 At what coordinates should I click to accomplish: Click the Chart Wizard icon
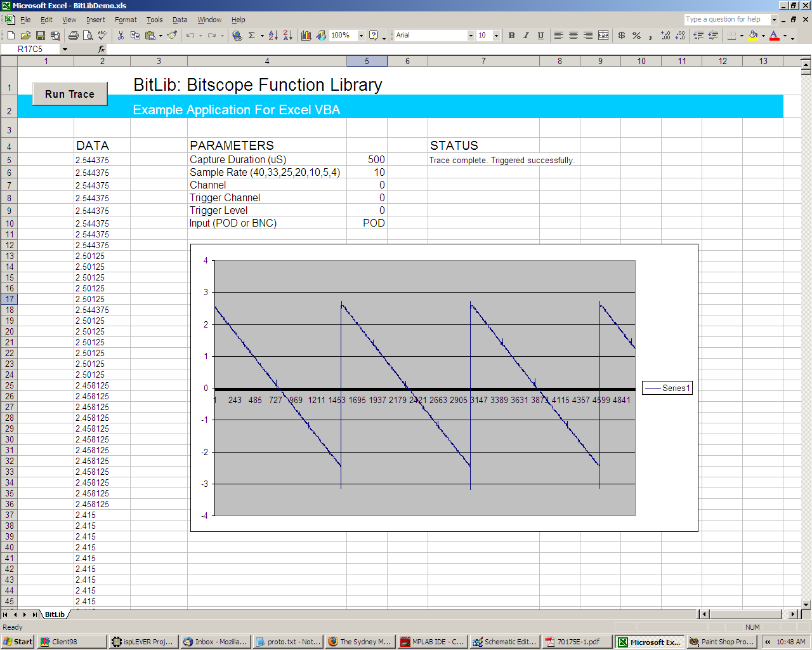coord(306,36)
